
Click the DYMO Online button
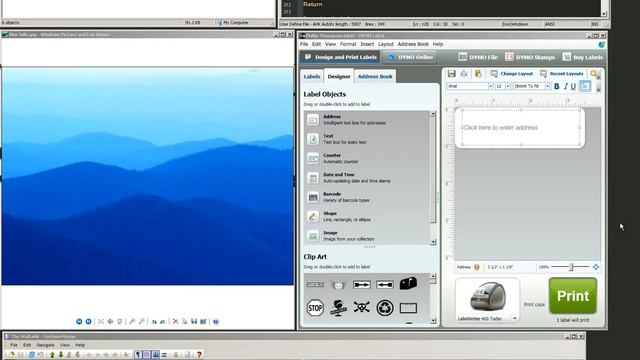[x=410, y=57]
